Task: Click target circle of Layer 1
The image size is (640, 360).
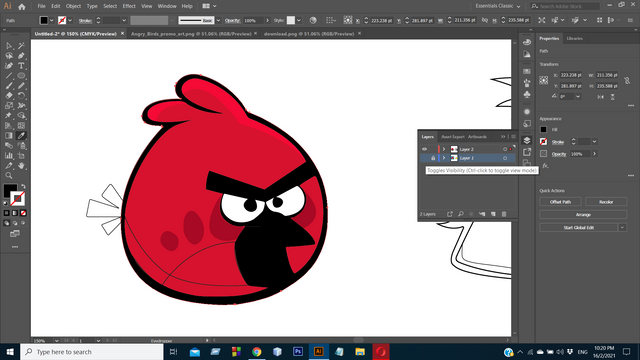Action: coord(505,158)
